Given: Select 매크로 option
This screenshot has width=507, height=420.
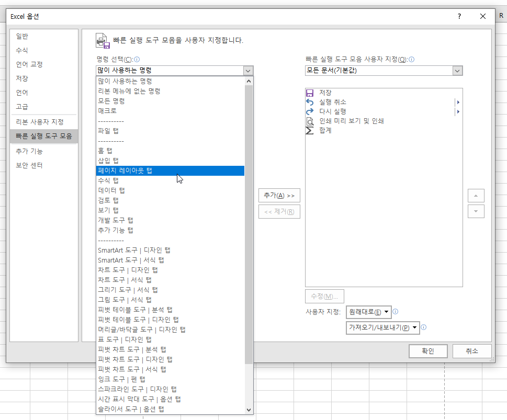Looking at the screenshot, I should point(170,111).
